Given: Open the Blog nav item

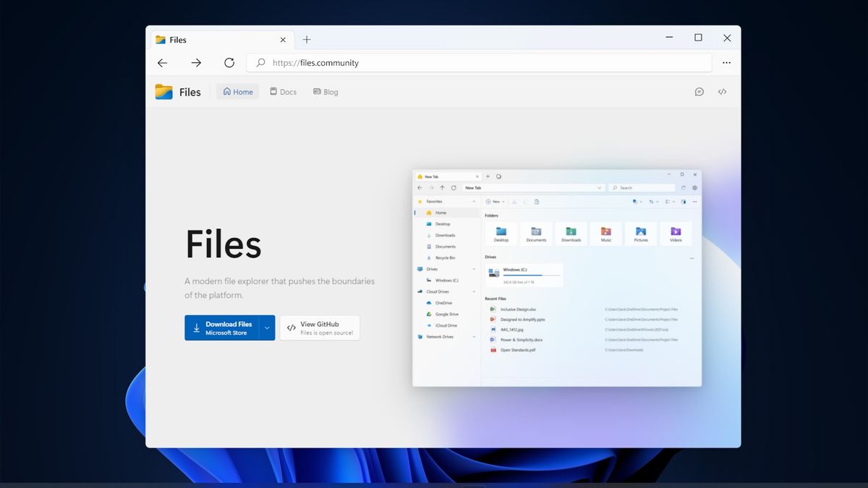Looking at the screenshot, I should 325,92.
